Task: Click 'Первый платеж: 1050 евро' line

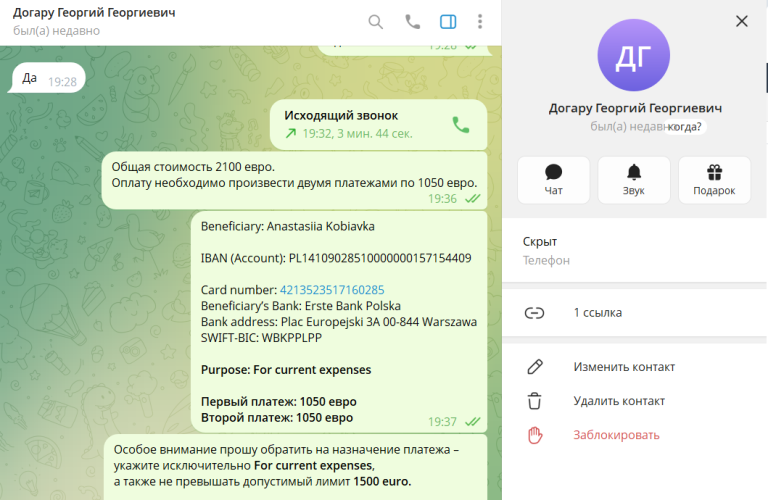Action: [x=279, y=402]
